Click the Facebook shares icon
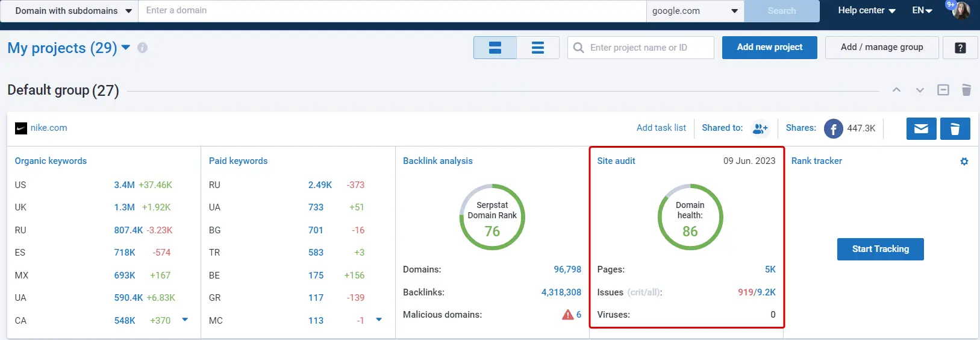 pyautogui.click(x=833, y=128)
